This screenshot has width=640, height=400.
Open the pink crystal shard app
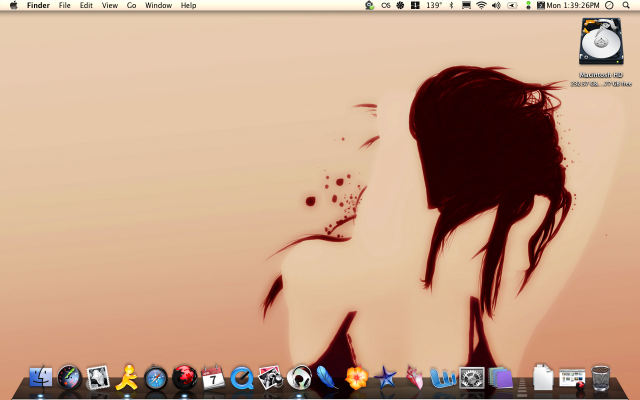(414, 377)
